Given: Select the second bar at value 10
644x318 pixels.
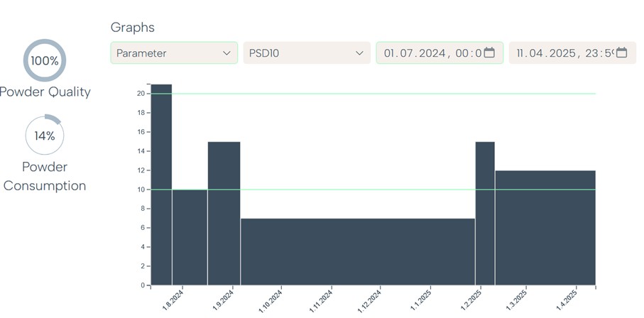Looking at the screenshot, I should [x=190, y=238].
